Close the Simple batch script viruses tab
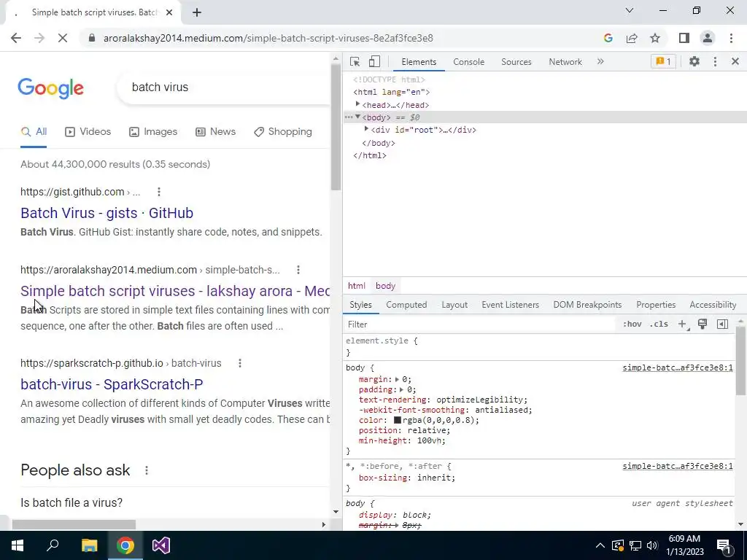The width and height of the screenshot is (747, 560). coord(169,12)
